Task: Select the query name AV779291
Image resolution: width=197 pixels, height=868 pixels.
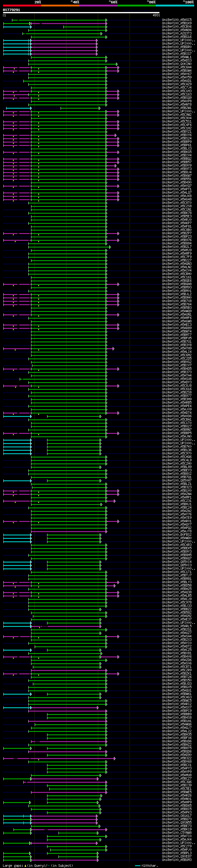Action: (11, 10)
